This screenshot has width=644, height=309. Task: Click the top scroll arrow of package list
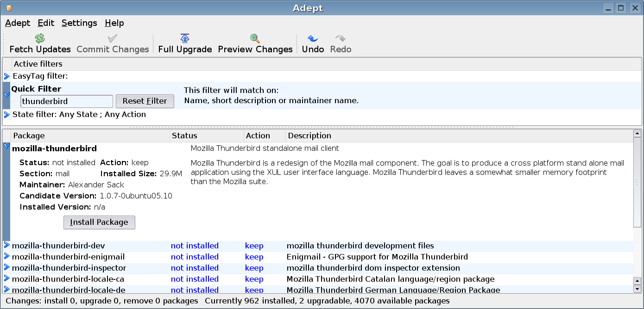pos(637,134)
